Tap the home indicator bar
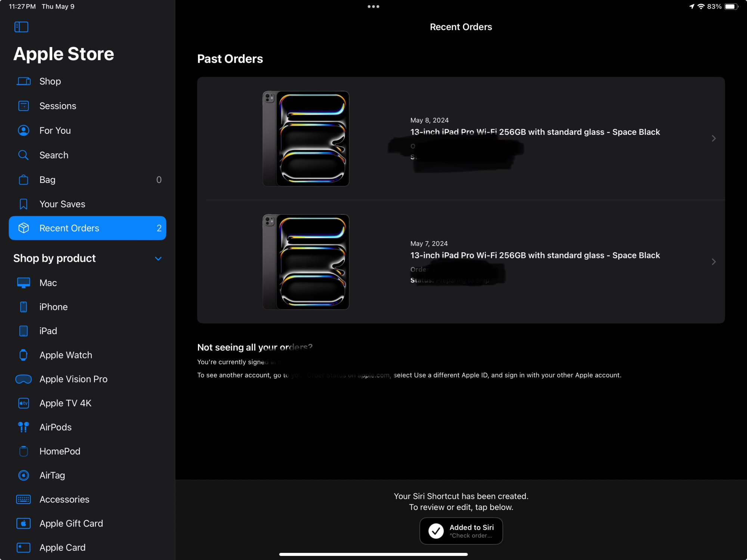Viewport: 747px width, 560px height. 373,554
